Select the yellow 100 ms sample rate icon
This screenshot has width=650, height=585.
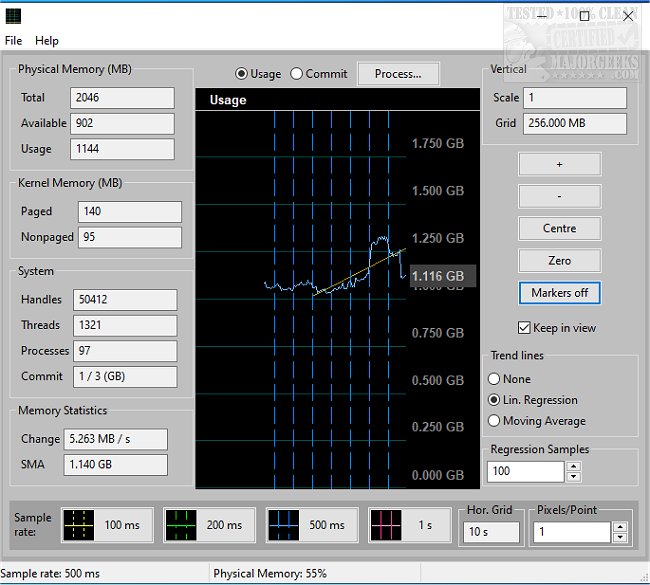click(x=79, y=525)
